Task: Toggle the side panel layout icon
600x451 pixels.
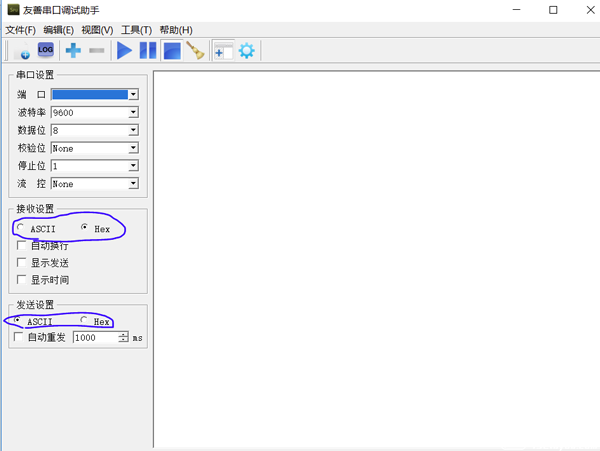Action: pos(222,50)
